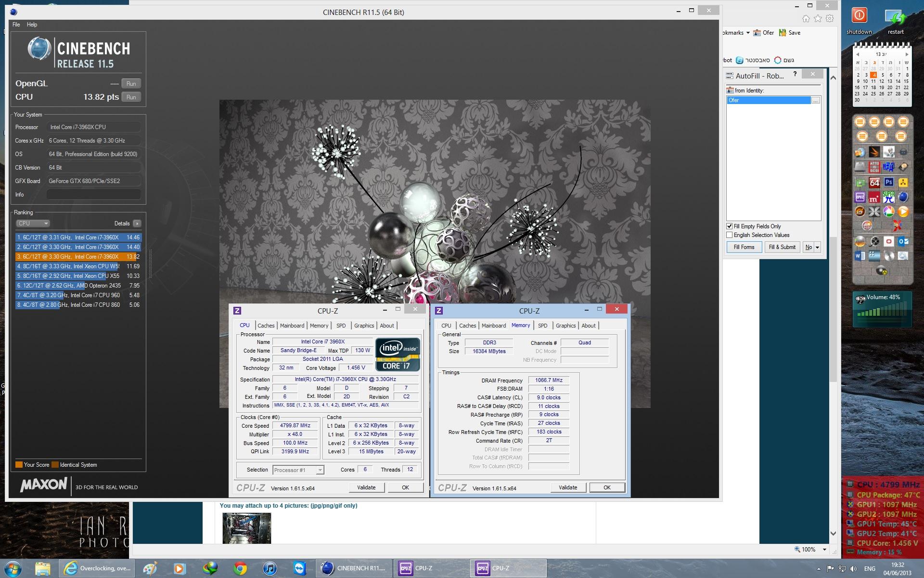924x578 pixels.
Task: Click OK in right CPU-Z window
Action: point(607,487)
